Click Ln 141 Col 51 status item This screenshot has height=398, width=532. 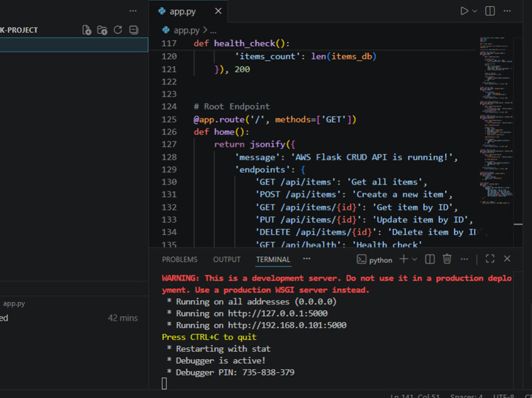[414, 396]
